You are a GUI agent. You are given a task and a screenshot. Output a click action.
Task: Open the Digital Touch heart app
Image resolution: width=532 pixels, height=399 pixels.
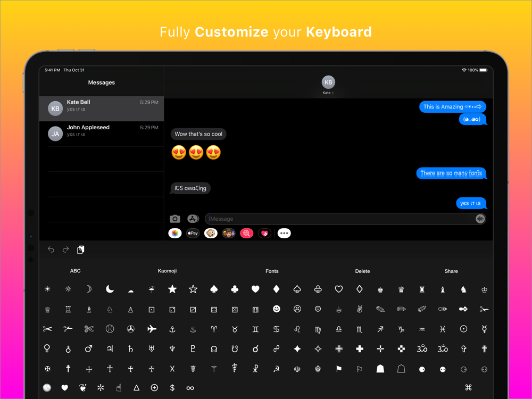click(x=264, y=233)
